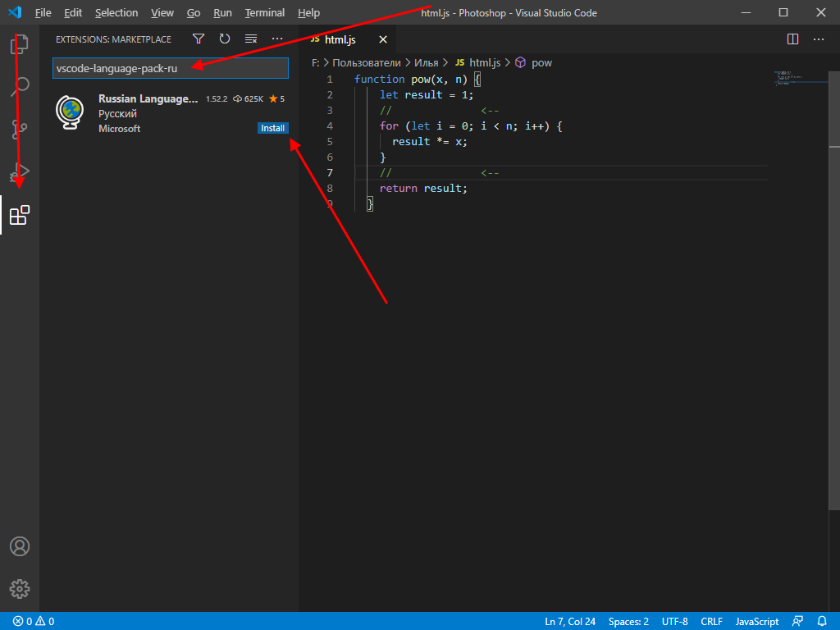Open the Run and Debug view
Image resolution: width=840 pixels, height=630 pixels.
tap(19, 173)
